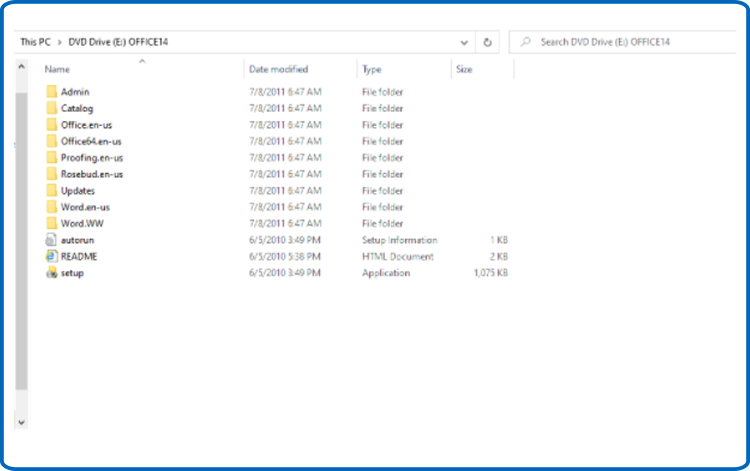Click the Office64.en-us folder icon

pos(52,141)
